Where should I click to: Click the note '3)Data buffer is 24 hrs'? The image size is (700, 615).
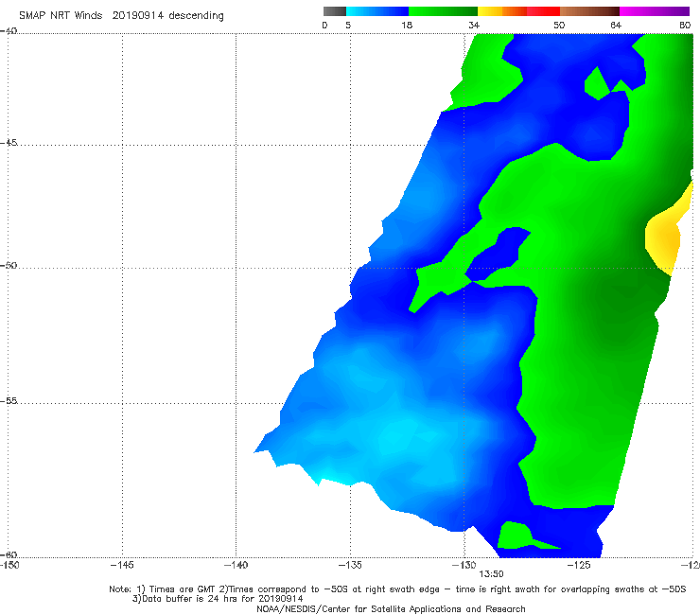click(218, 599)
